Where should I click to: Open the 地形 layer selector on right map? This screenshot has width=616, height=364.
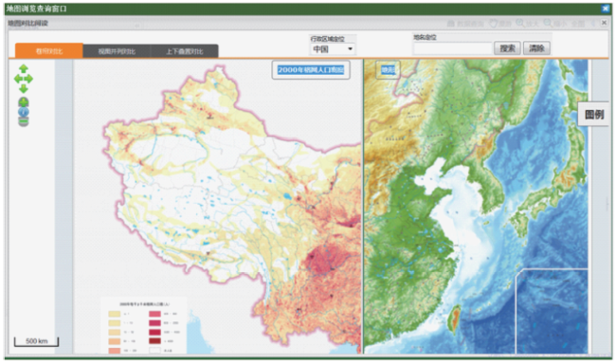point(388,70)
